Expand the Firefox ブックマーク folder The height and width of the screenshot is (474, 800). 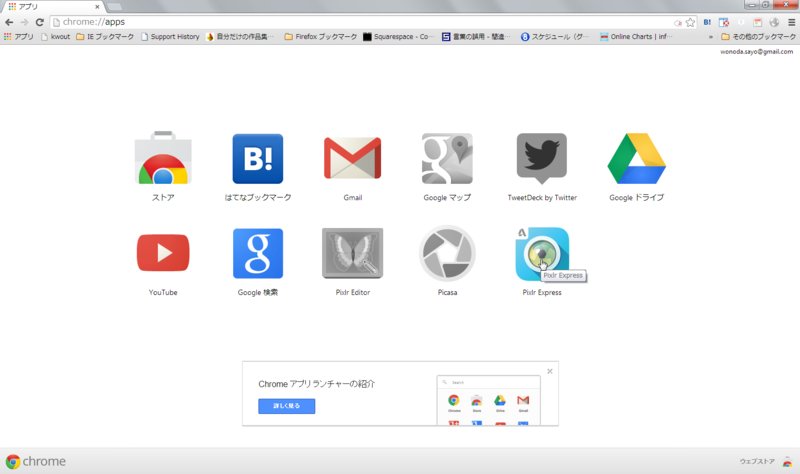(321, 37)
